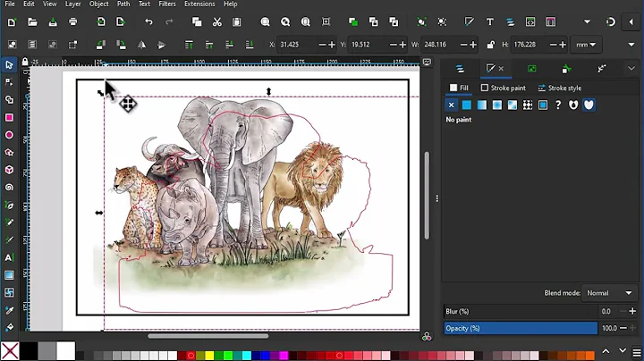This screenshot has width=644, height=361.
Task: Click the Paste clipboard icon
Action: [237, 22]
